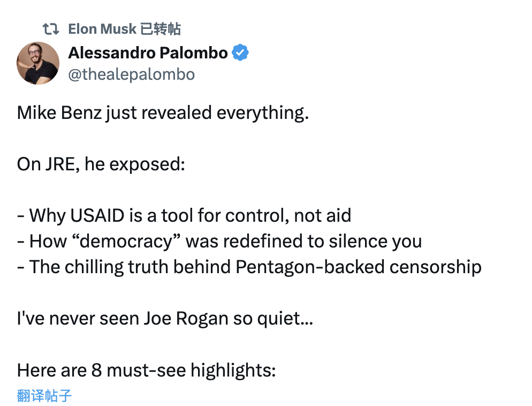The height and width of the screenshot is (406, 532).
Task: Open the @thealepalombo handle
Action: pyautogui.click(x=132, y=74)
